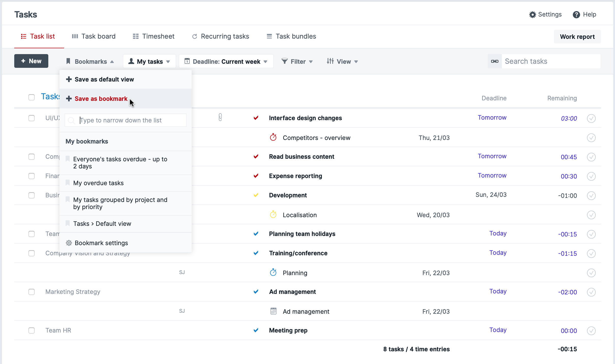
Task: Click the paperclip attachment icon on the UI/UX row
Action: [x=220, y=117]
